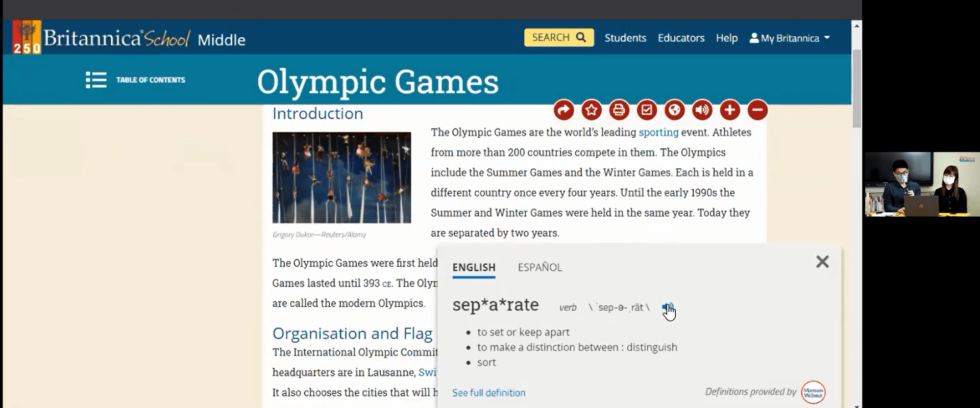Open the Table of Contents list icon

(96, 80)
